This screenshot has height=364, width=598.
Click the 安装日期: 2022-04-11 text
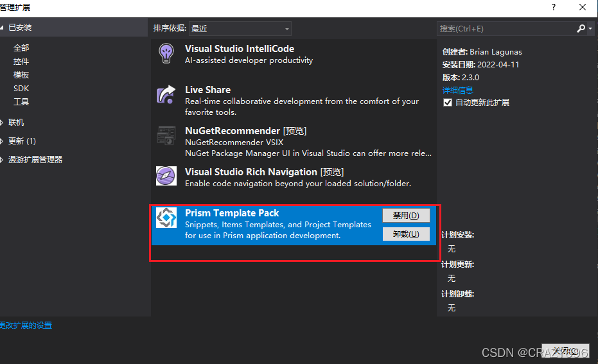480,64
